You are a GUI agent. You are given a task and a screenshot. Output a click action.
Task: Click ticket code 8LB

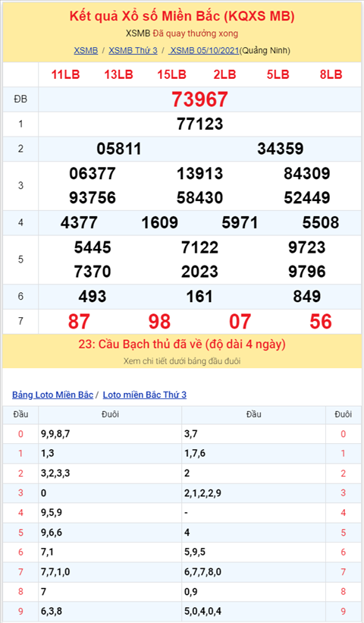331,74
